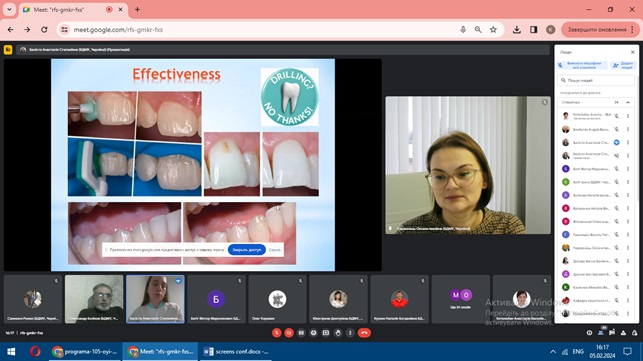Open the chat panel icon
The height and width of the screenshot is (361, 643).
pyautogui.click(x=612, y=333)
